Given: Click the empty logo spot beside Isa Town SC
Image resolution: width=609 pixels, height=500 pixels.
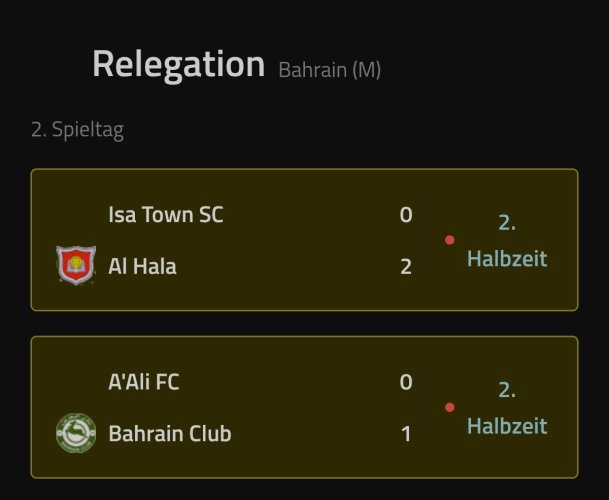Looking at the screenshot, I should [76, 214].
